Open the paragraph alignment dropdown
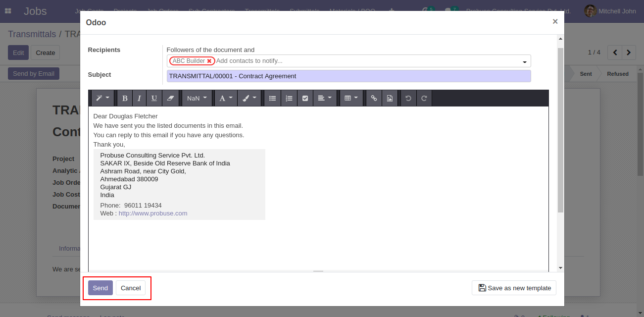644x317 pixels. pos(325,98)
